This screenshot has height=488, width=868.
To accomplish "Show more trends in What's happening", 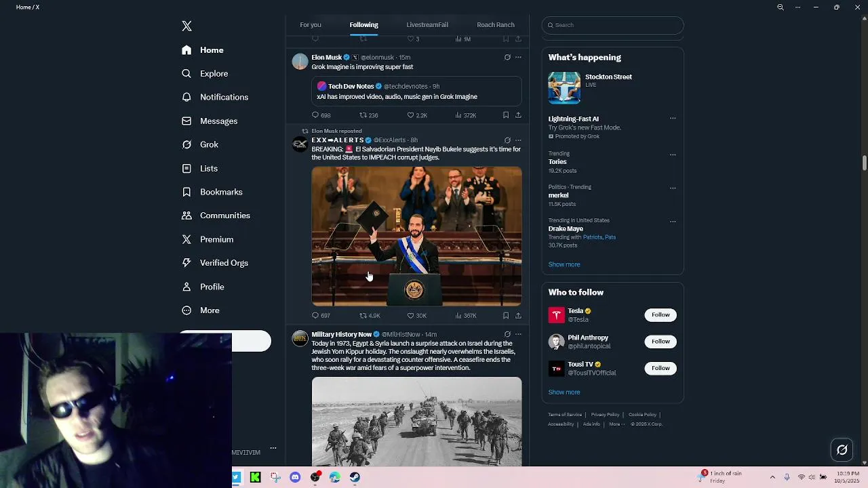I will (x=564, y=264).
